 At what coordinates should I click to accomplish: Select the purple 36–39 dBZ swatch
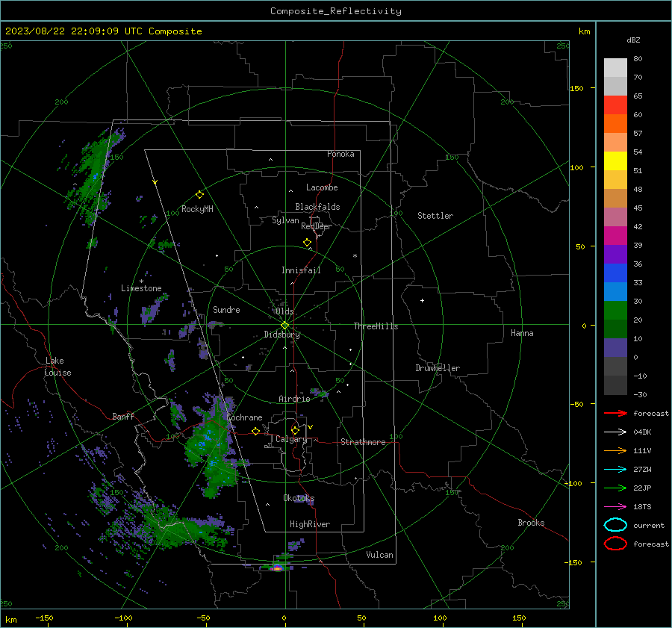(x=615, y=254)
